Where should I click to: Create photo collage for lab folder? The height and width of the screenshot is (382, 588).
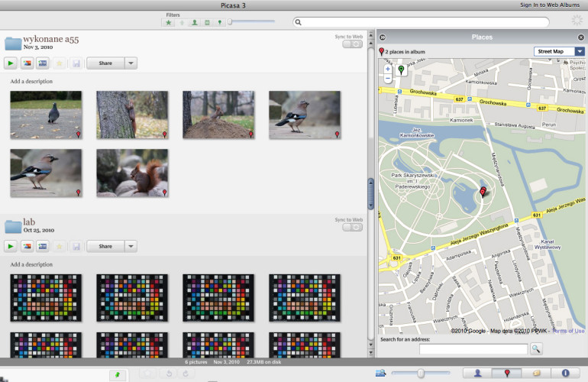point(27,246)
